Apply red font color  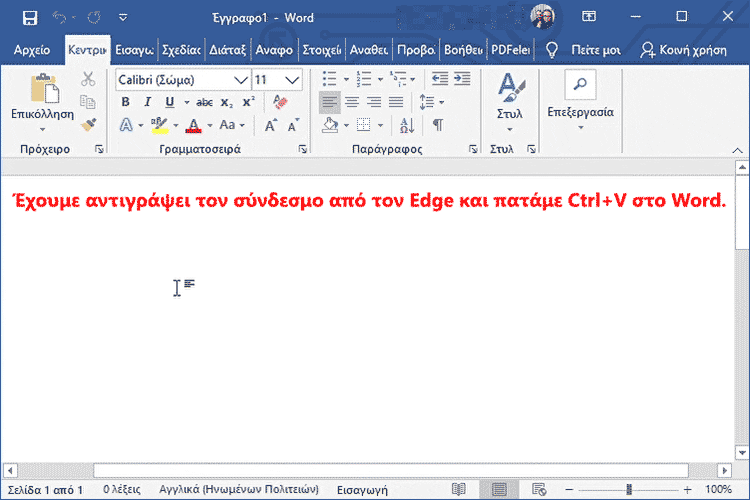pos(194,125)
